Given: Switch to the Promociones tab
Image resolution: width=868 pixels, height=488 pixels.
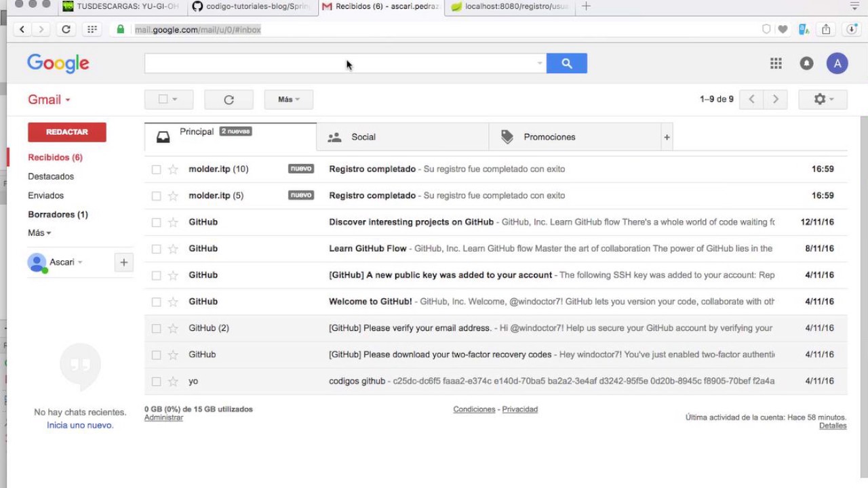Looking at the screenshot, I should point(575,137).
